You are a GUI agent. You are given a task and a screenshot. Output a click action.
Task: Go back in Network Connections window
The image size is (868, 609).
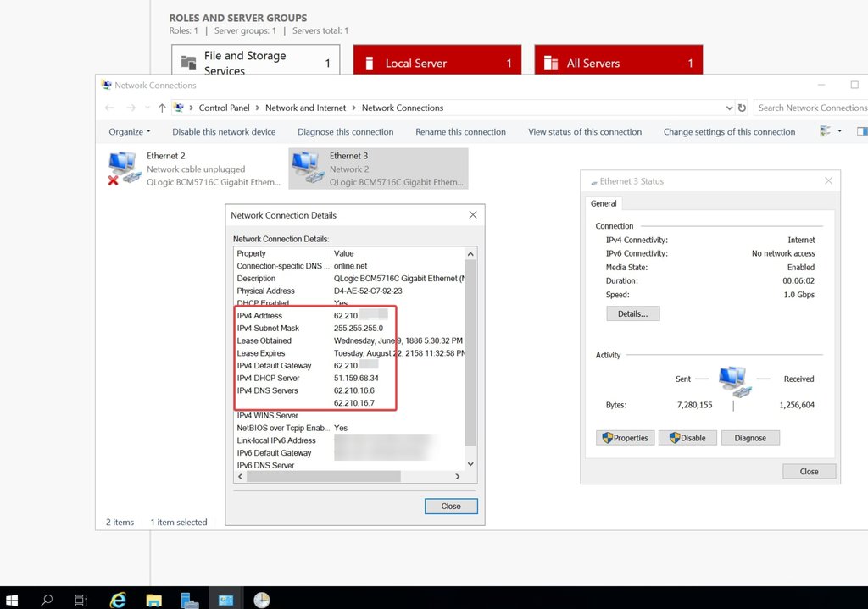(109, 108)
